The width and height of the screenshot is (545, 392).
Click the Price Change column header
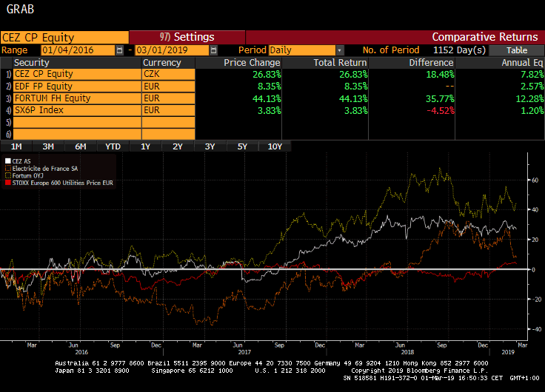(238, 63)
